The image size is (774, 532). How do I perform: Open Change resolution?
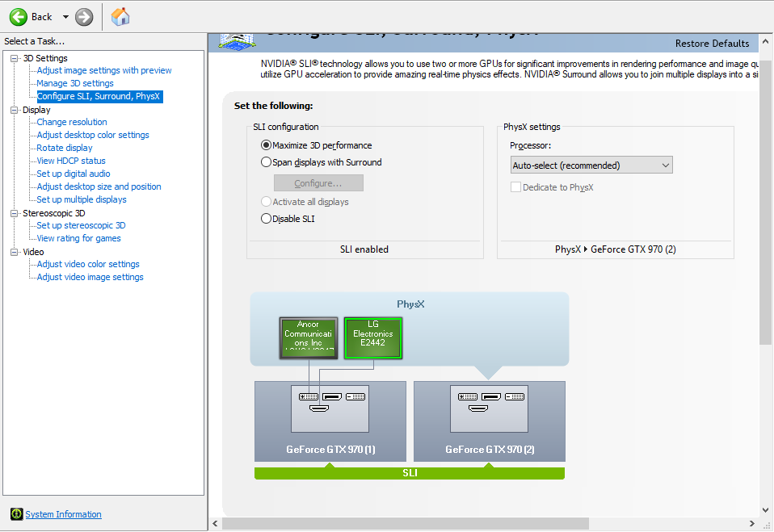[x=72, y=122]
